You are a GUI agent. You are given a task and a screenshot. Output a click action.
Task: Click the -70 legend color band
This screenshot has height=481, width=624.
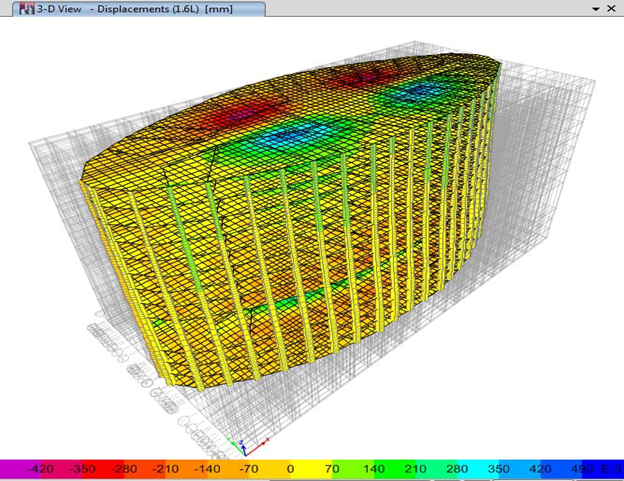(x=248, y=469)
